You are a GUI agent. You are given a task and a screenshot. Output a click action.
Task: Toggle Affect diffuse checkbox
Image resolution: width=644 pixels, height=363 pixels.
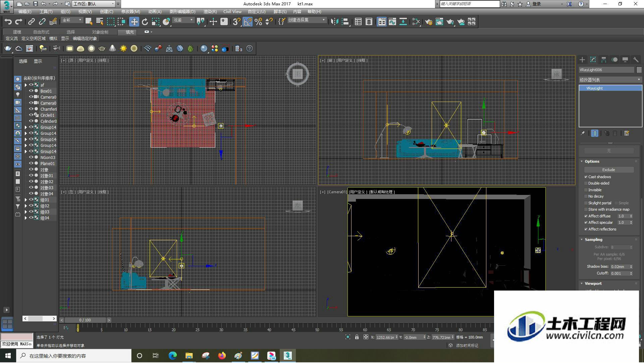point(586,216)
